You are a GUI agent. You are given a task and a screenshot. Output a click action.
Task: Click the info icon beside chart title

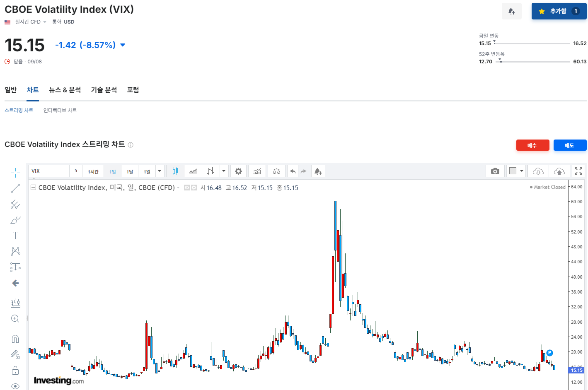tap(131, 145)
